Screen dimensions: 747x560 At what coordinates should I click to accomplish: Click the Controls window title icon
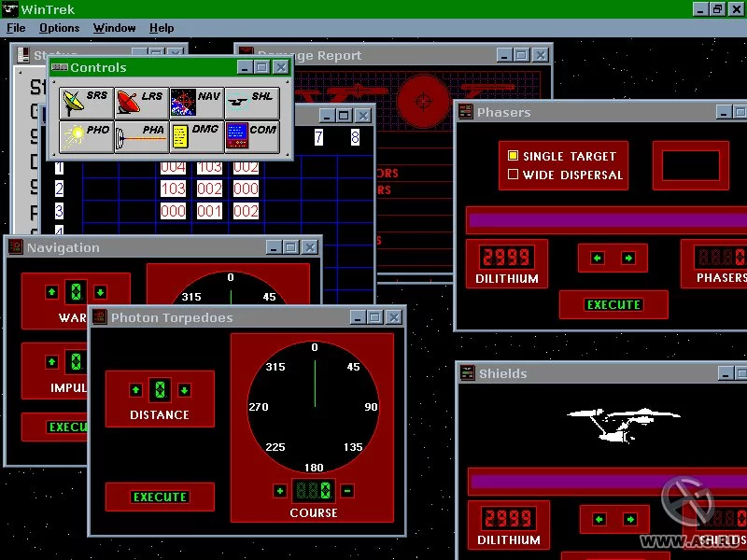click(60, 67)
